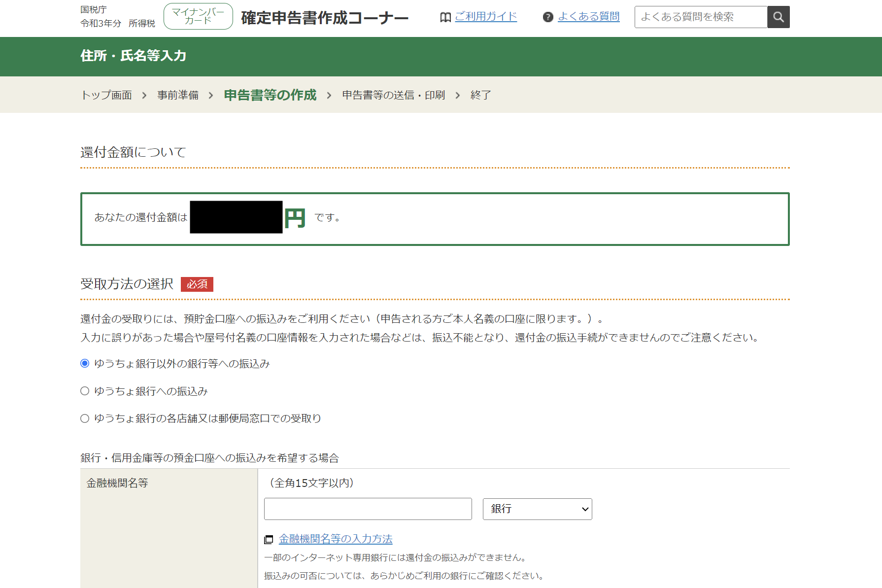Screen dimensions: 882x588
Task: Click the question mark icon beside よくある質問
Action: pos(548,17)
